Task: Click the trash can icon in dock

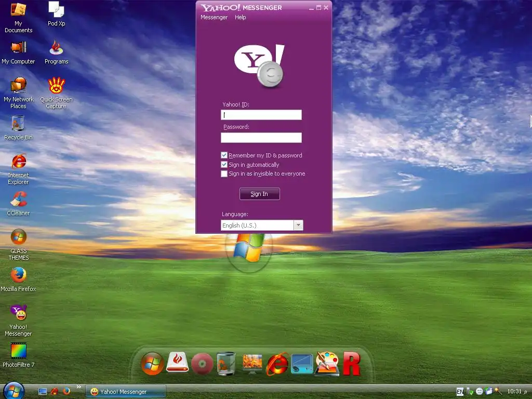Action: click(227, 363)
